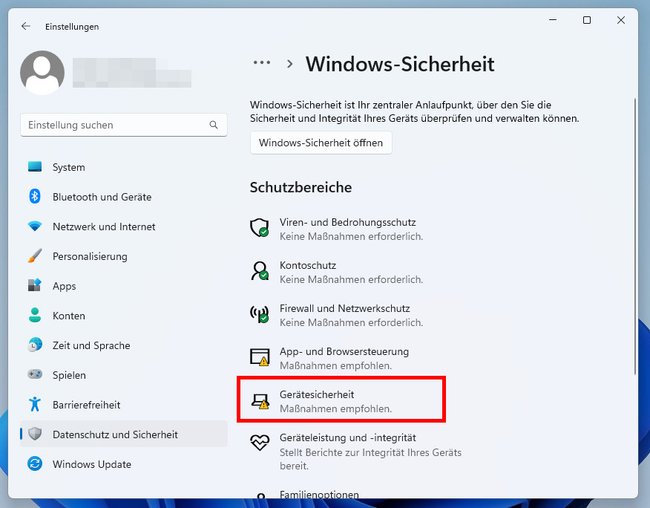Click the Windows-Sicherheit page title
650x508 pixels.
coord(400,64)
